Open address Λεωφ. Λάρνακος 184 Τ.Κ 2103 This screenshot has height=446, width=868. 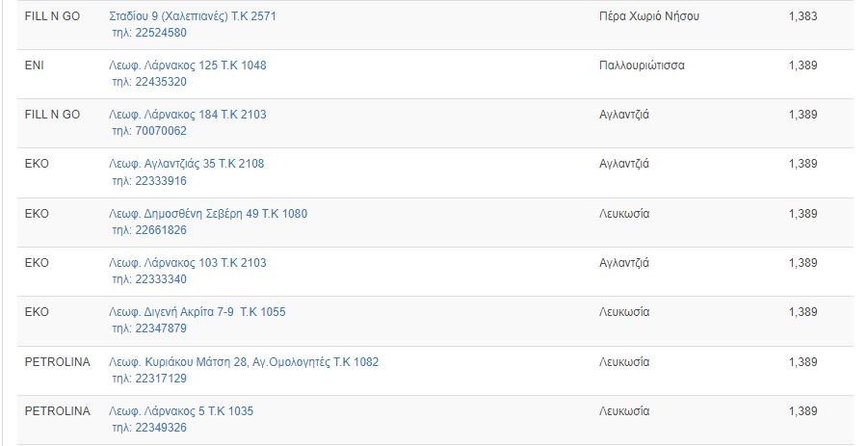[188, 115]
